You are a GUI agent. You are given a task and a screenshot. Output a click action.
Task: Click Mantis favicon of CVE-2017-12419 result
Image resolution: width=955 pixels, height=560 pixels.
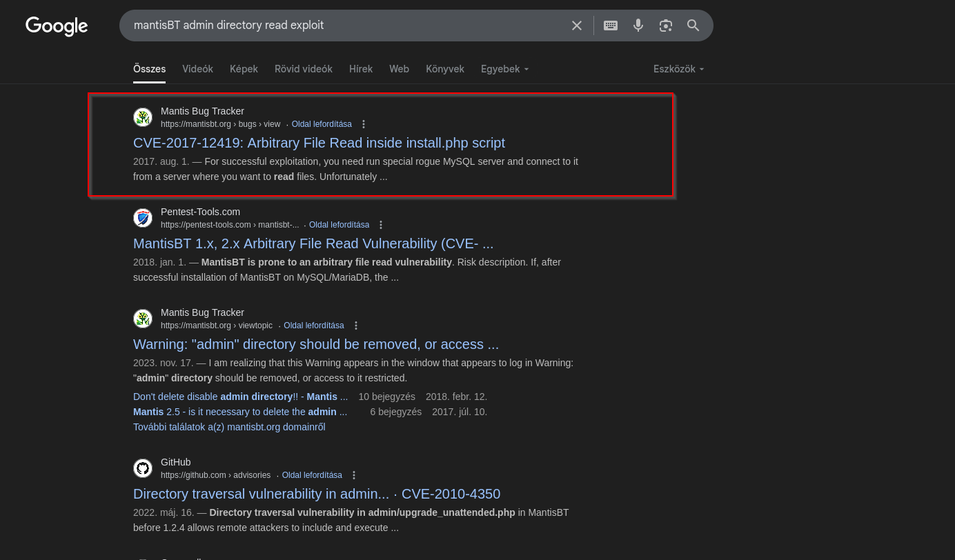coord(143,117)
